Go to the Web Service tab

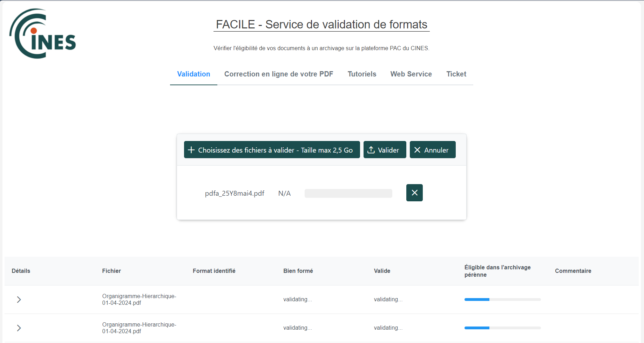411,74
